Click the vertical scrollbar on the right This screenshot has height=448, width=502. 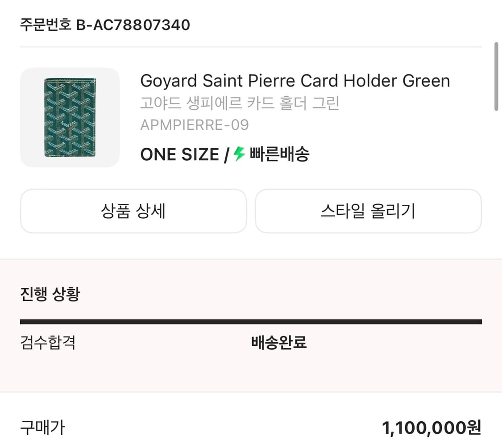click(x=496, y=76)
